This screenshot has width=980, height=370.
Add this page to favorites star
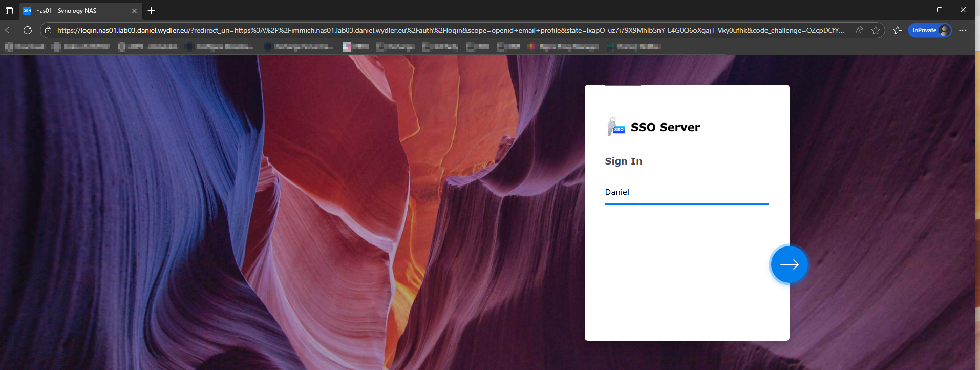[x=876, y=30]
